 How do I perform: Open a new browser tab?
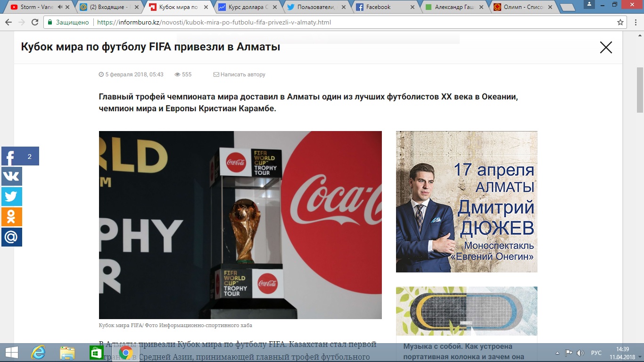(x=567, y=7)
